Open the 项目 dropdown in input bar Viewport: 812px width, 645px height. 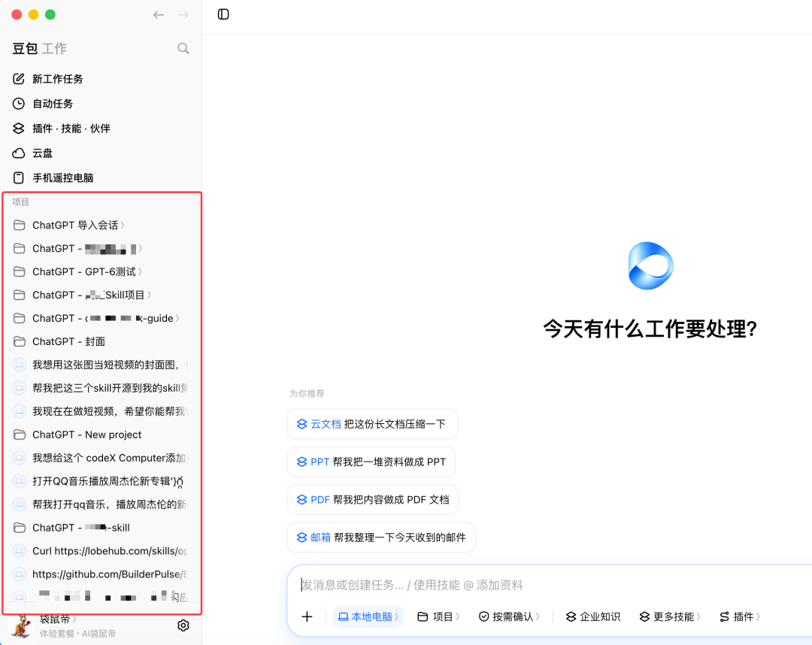click(x=438, y=616)
